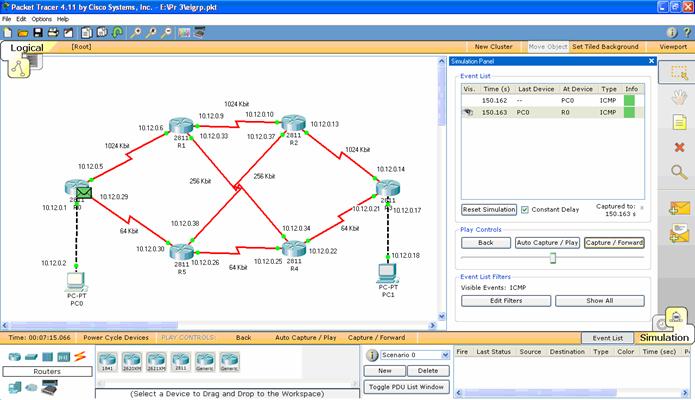Toggle the Constant Delay checkbox
The width and height of the screenshot is (695, 400).
tap(525, 210)
